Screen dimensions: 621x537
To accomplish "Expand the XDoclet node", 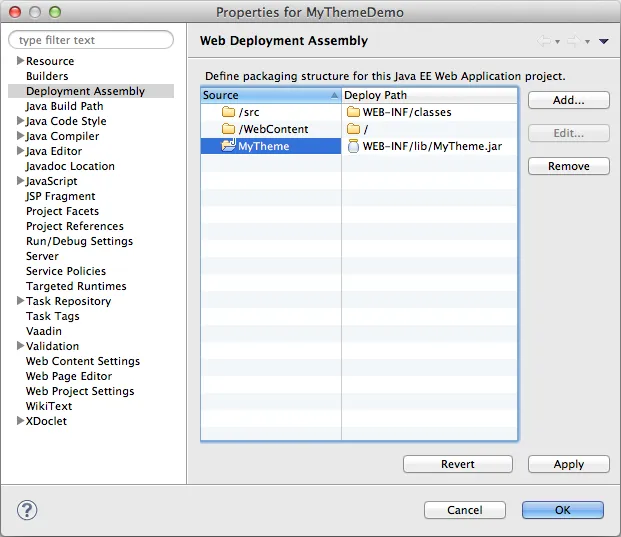I will 20,421.
